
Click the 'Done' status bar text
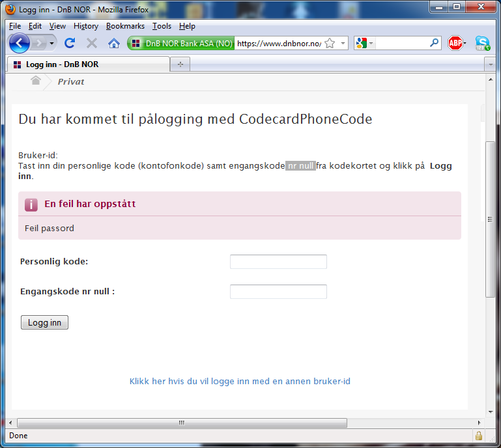pyautogui.click(x=18, y=436)
